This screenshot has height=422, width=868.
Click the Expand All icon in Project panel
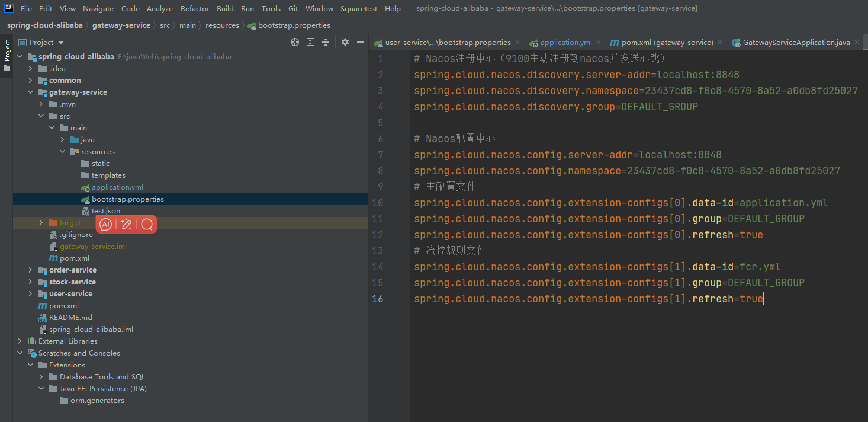coord(310,43)
